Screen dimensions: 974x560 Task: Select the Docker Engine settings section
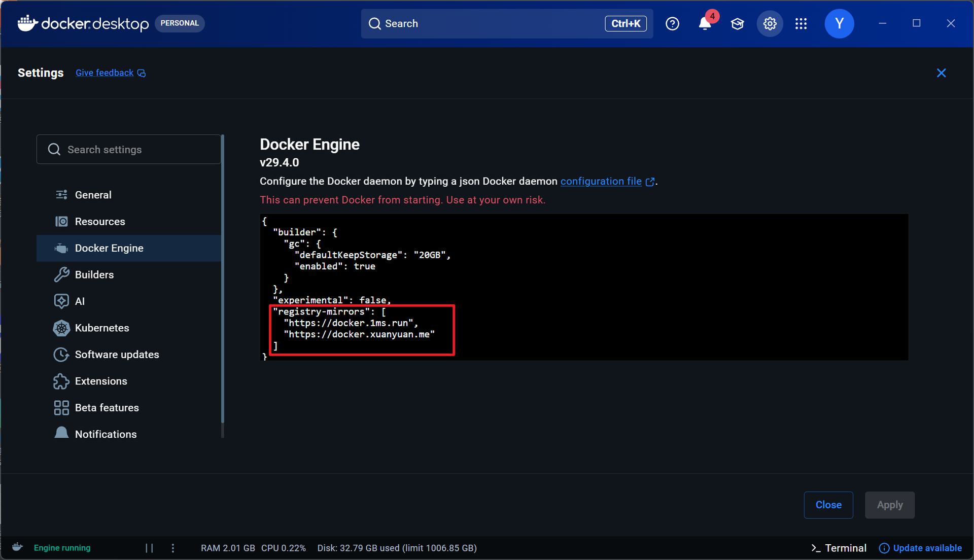point(129,248)
